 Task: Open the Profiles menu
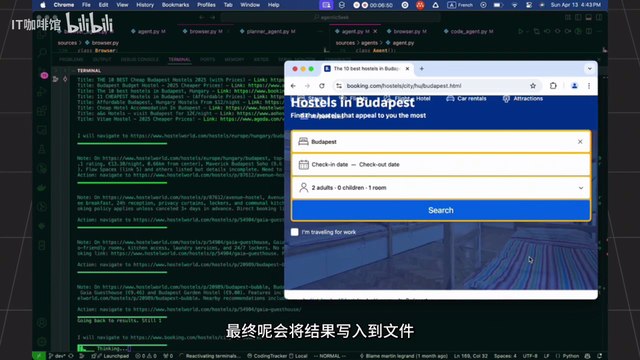(206, 5)
